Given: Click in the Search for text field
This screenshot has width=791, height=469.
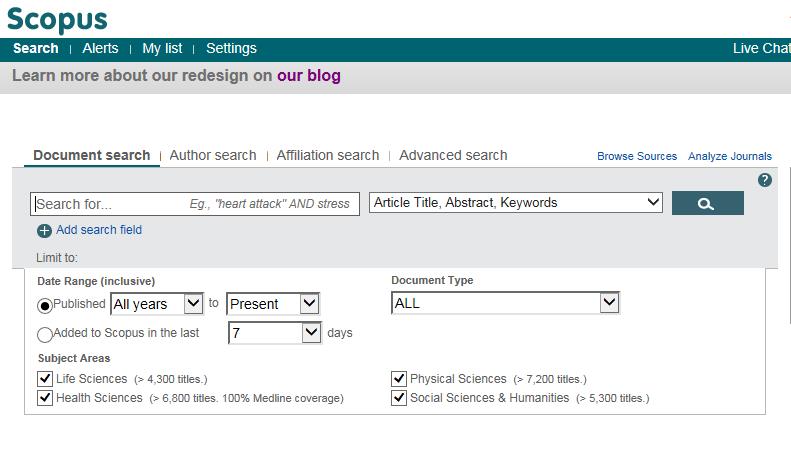Looking at the screenshot, I should click(x=195, y=204).
